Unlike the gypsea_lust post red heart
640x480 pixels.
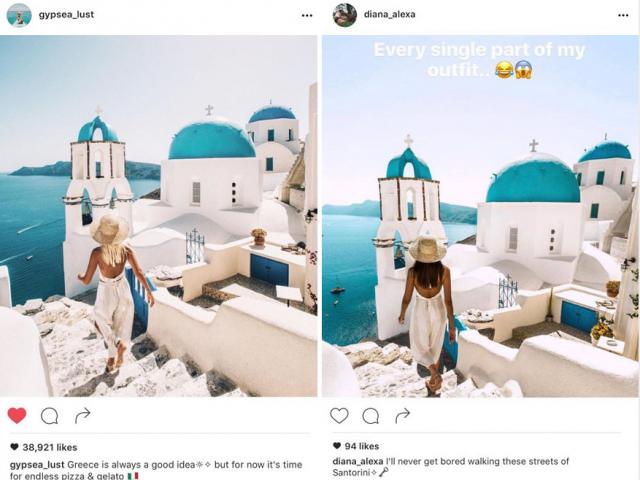point(17,416)
